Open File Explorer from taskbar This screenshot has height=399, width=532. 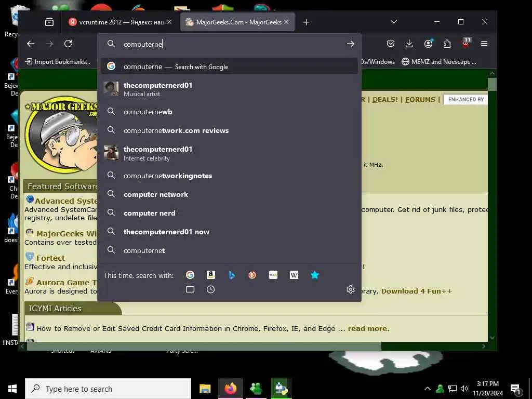[205, 389]
